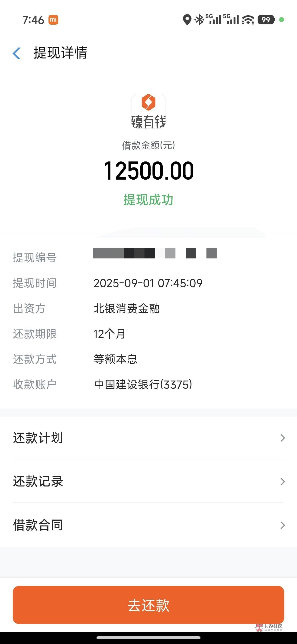Screen dimensions: 297x644
Task: Tap the battery level indicator
Action: [266, 20]
